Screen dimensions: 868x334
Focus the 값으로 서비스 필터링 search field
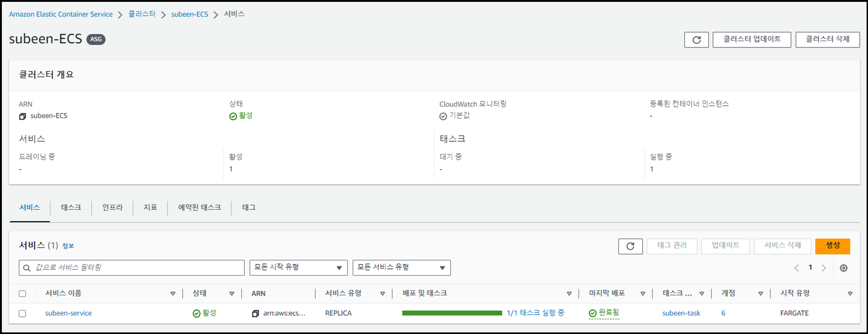132,268
